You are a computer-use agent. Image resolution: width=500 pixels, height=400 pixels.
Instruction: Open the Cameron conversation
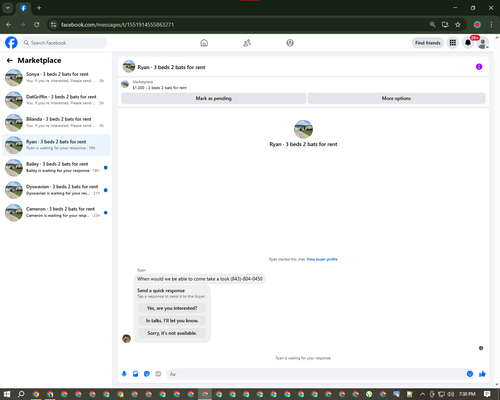pyautogui.click(x=56, y=212)
